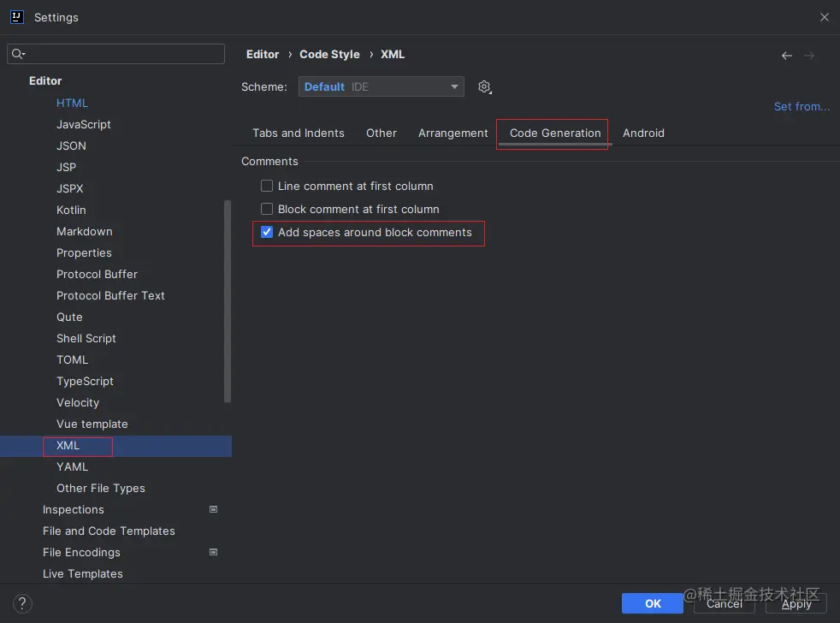The height and width of the screenshot is (623, 840).
Task: Click the Cancel button
Action: (725, 603)
